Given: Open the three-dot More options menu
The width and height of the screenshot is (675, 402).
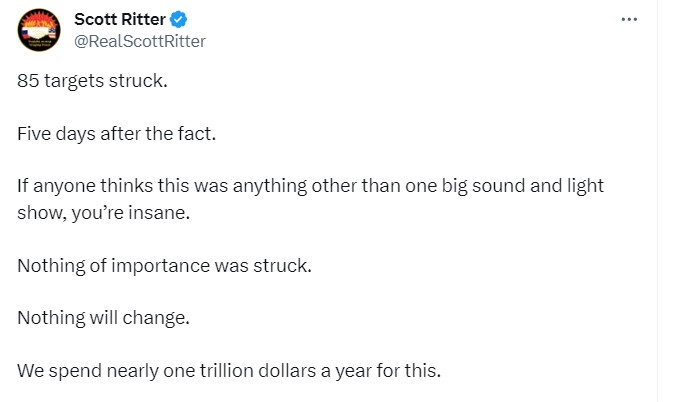Looking at the screenshot, I should click(629, 20).
